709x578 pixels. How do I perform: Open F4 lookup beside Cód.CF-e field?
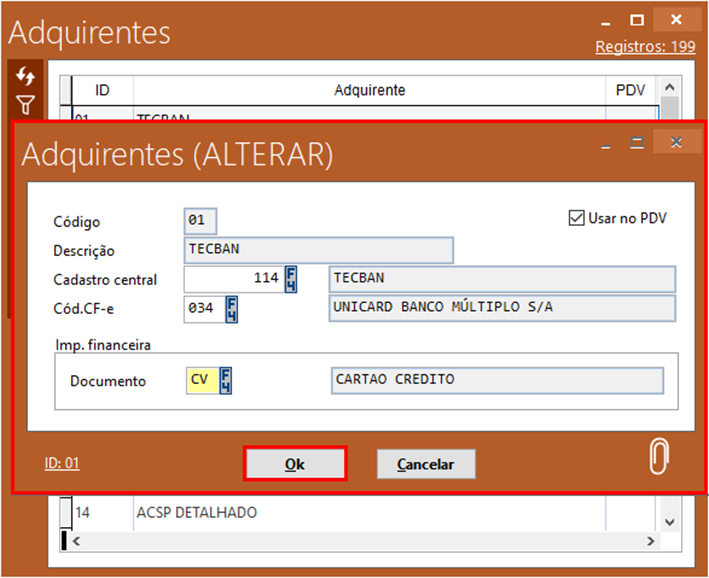pyautogui.click(x=231, y=308)
